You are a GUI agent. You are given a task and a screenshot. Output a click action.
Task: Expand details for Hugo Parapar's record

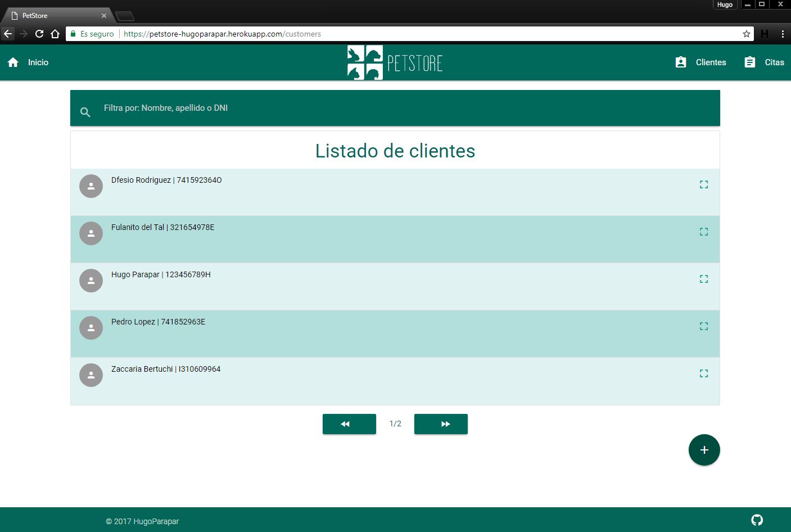(x=703, y=278)
